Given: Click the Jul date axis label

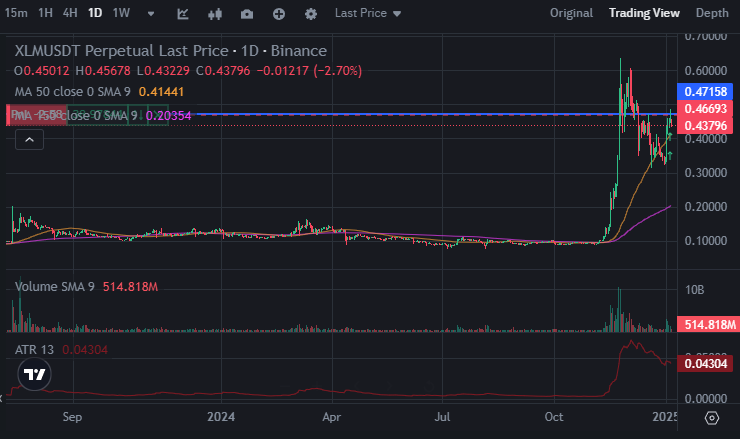Looking at the screenshot, I should 442,417.
